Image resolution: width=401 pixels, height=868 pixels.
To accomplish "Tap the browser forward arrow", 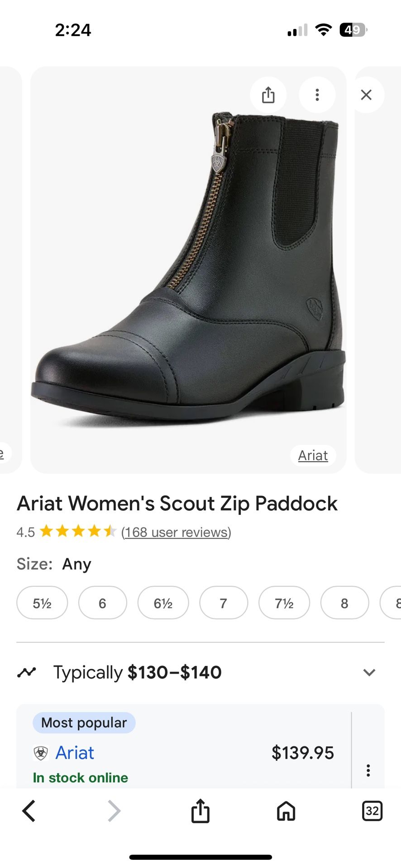I will click(114, 811).
